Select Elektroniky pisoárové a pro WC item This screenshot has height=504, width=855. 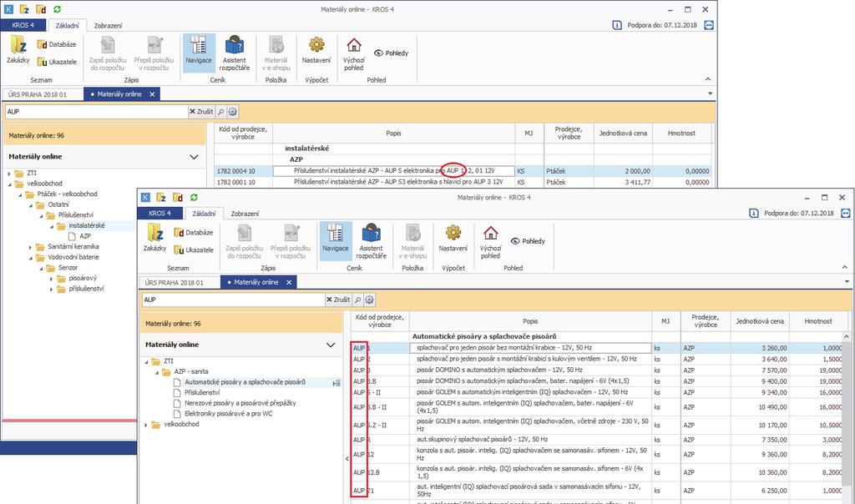(x=229, y=414)
